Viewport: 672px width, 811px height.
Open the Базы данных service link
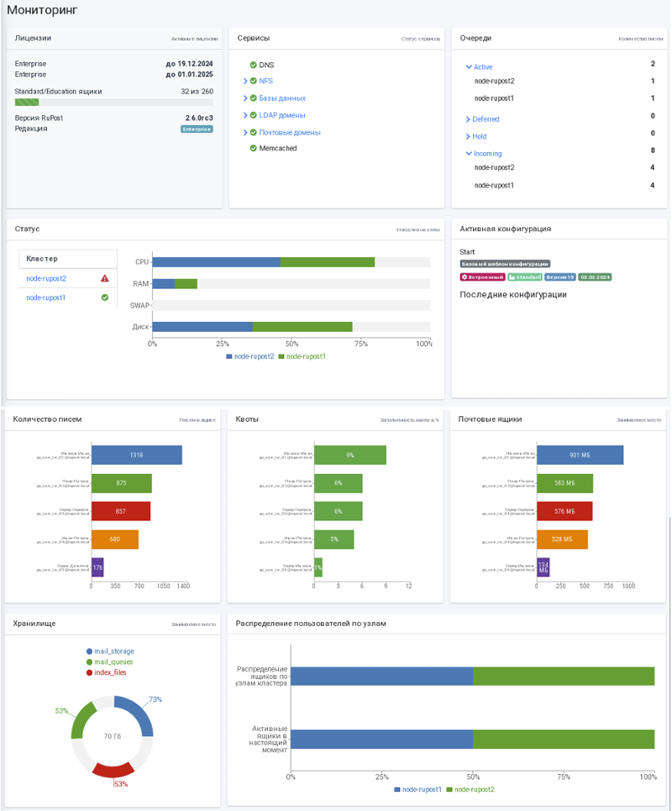[282, 98]
